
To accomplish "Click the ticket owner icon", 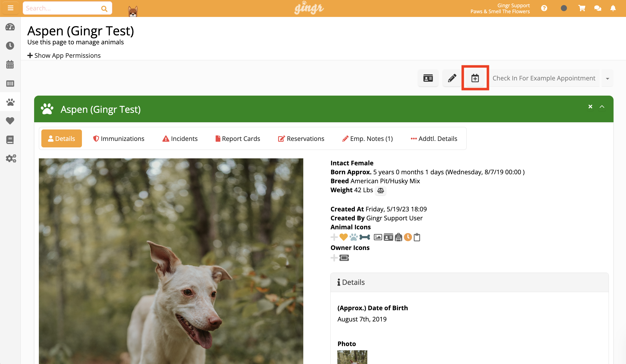I will click(344, 258).
